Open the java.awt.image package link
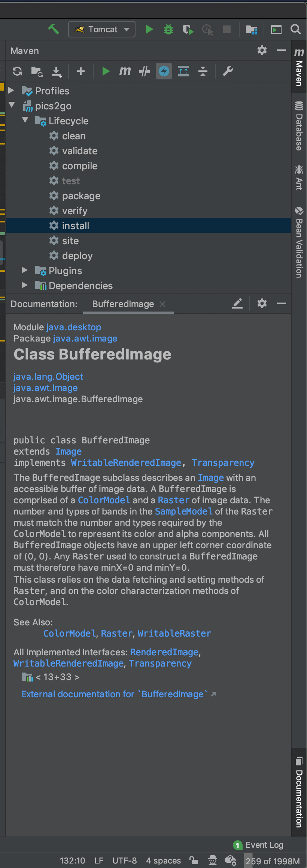The image size is (307, 868). (x=85, y=339)
